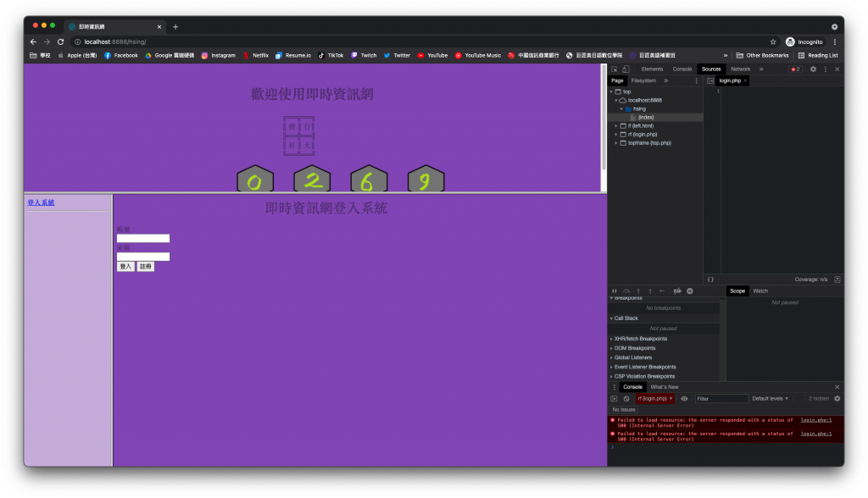Switch to the top Console panel tab

click(x=682, y=69)
